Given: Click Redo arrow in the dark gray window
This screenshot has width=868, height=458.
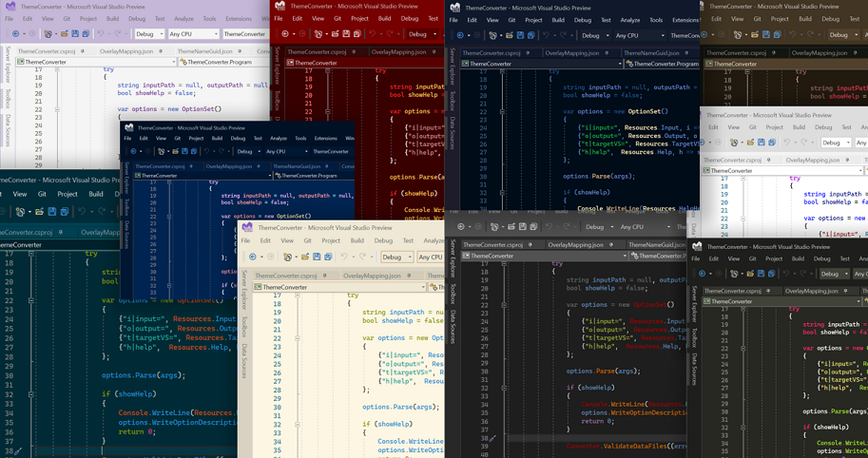Looking at the screenshot, I should click(x=565, y=227).
